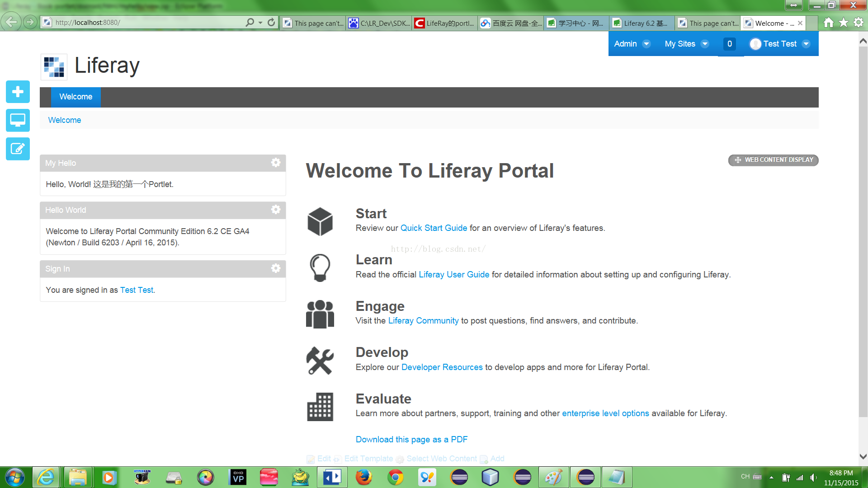868x488 pixels.
Task: Open Hello World portlet gear options
Action: [x=275, y=210]
